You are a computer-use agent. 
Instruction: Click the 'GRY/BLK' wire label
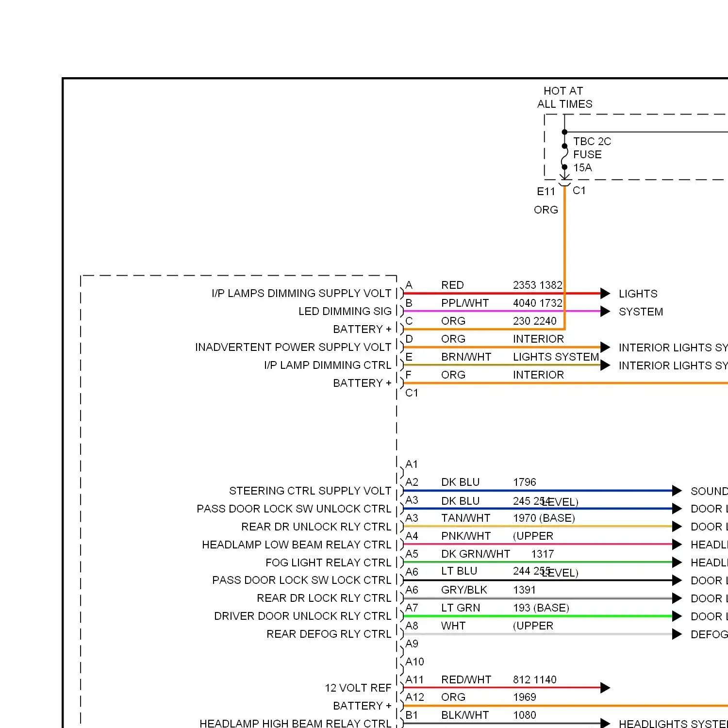[464, 590]
